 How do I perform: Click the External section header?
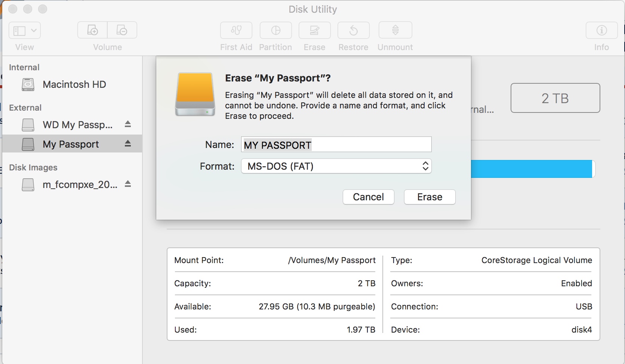[x=25, y=108]
